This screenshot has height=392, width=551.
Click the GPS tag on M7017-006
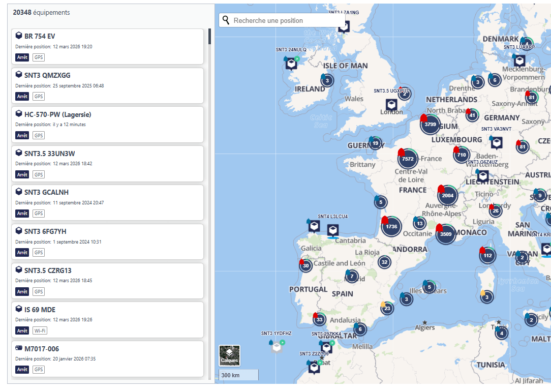(39, 370)
